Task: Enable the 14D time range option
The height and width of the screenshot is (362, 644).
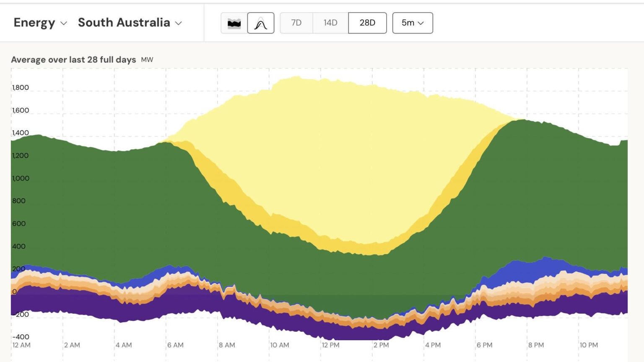Action: pos(330,23)
